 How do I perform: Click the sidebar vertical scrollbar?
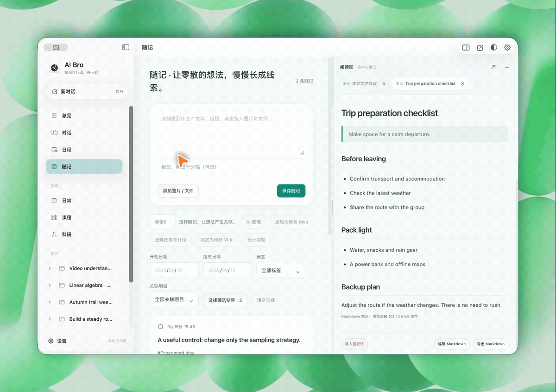tap(131, 195)
